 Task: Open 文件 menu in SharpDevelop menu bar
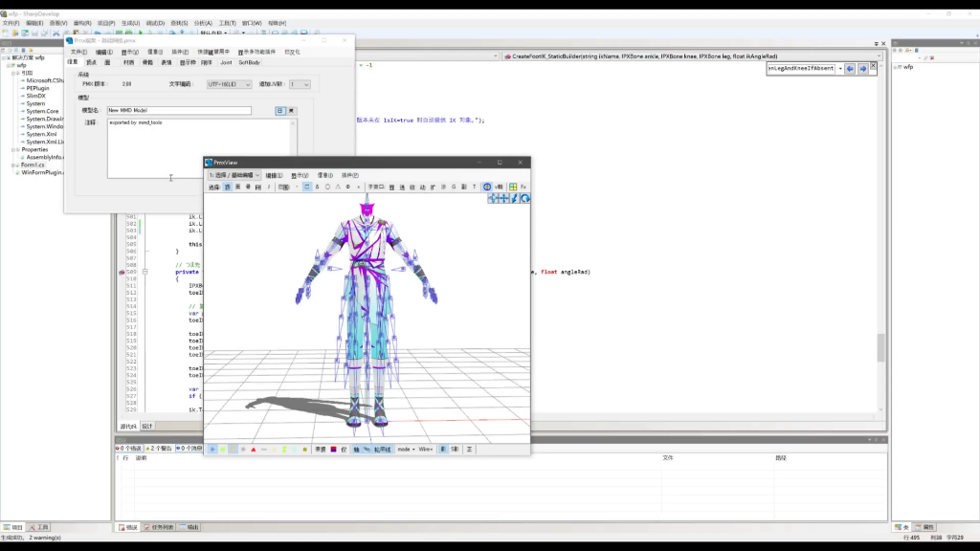[11, 23]
